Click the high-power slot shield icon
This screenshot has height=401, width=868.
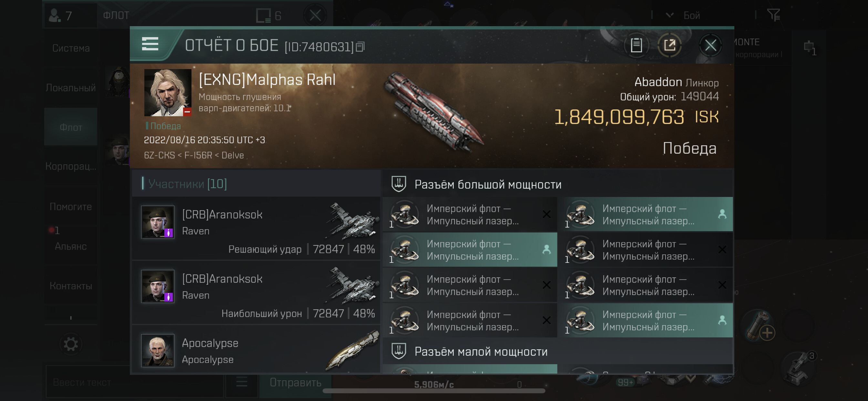[398, 184]
